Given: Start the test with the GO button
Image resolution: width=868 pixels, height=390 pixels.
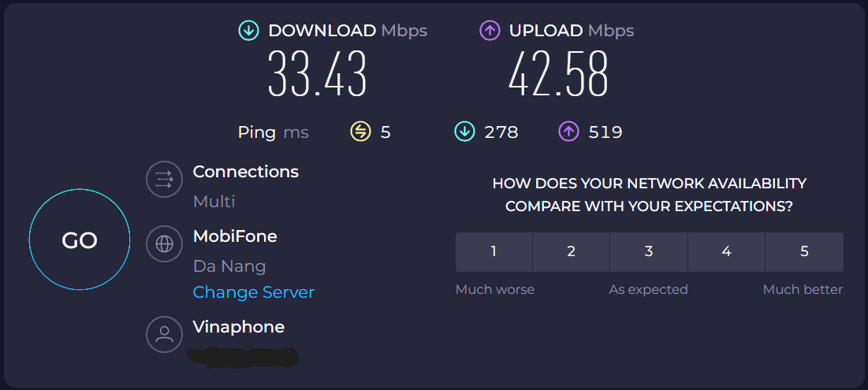Looking at the screenshot, I should [x=80, y=240].
